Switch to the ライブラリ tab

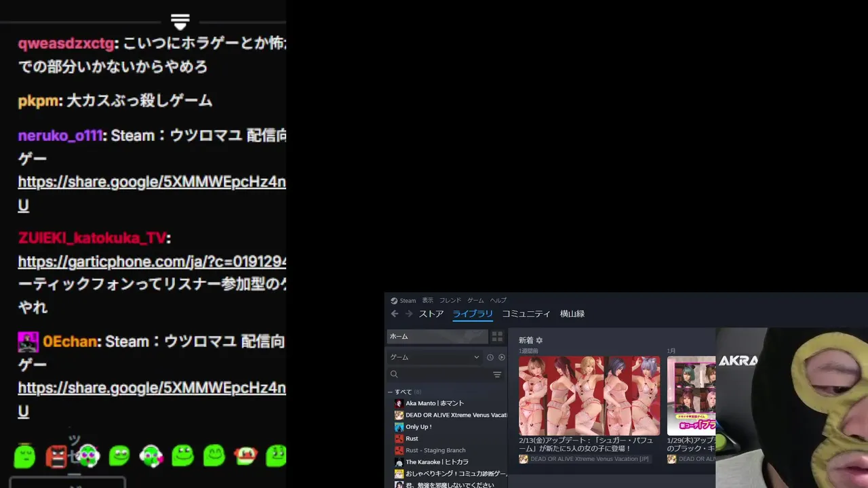coord(473,314)
